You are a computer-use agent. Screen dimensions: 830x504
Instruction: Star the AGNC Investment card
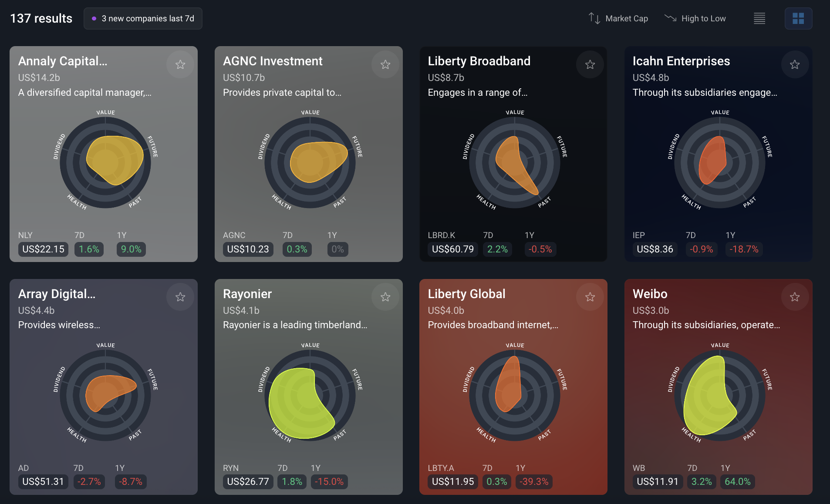(x=385, y=64)
